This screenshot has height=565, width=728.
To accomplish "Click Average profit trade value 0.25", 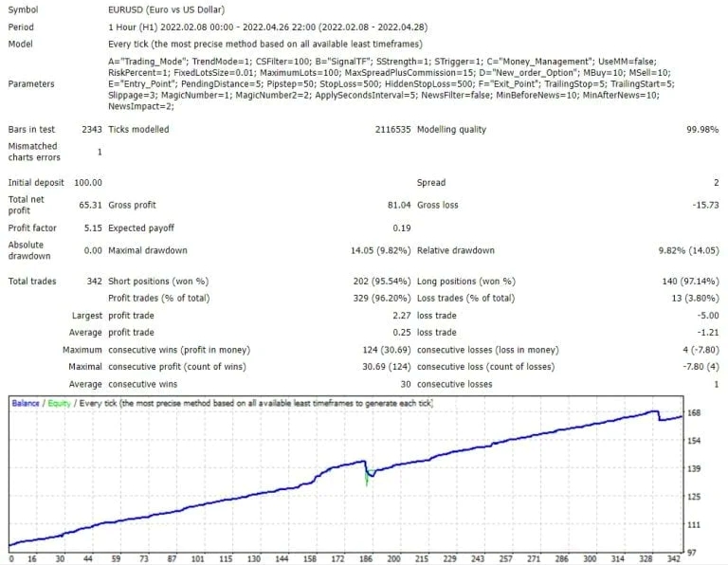I will click(x=402, y=333).
